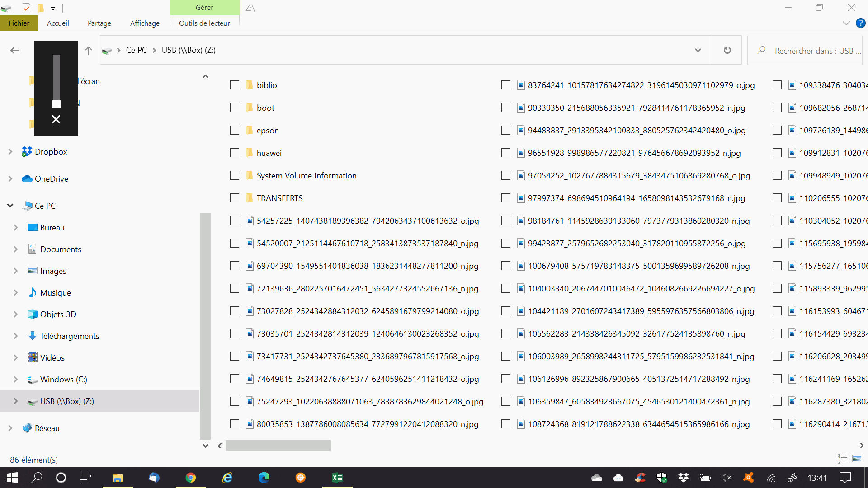Open Chrome from the taskbar
Viewport: 868px width, 488px height.
coord(191,478)
